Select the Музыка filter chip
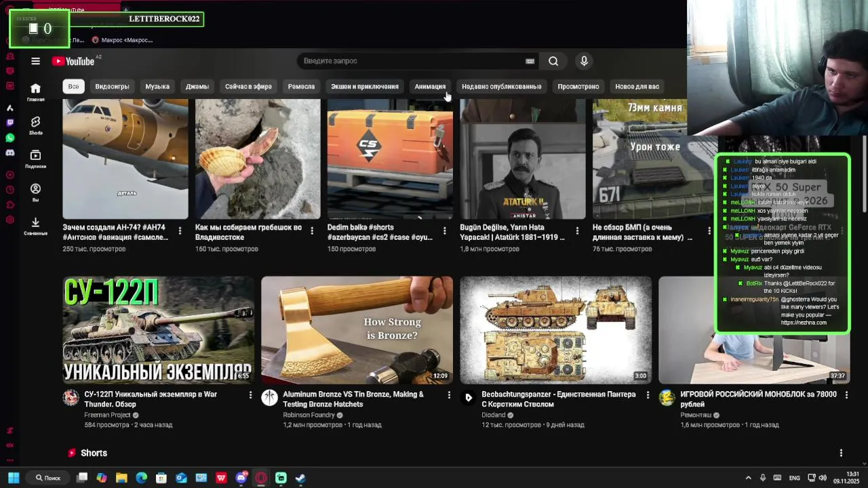The width and height of the screenshot is (868, 488). coord(157,86)
